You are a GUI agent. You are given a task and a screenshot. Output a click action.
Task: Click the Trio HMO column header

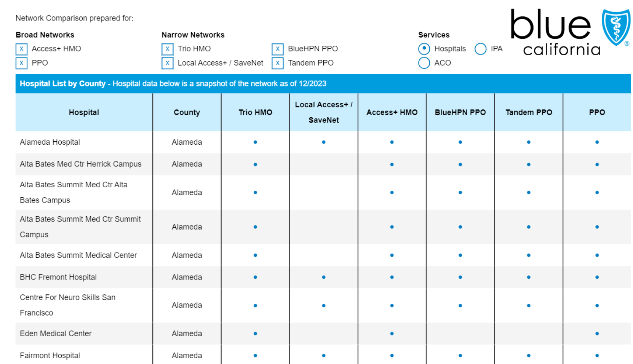[x=255, y=112]
